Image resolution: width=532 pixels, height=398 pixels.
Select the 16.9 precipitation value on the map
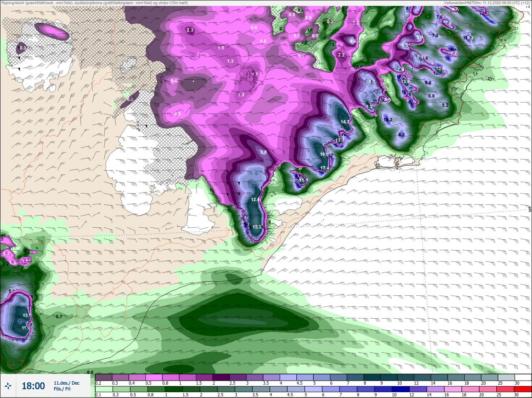(324, 154)
